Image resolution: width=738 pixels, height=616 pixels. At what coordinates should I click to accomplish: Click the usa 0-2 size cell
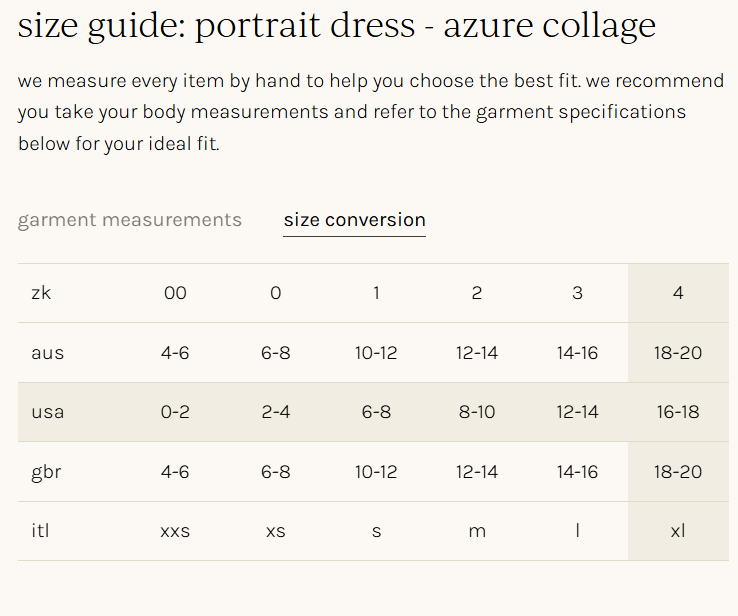pyautogui.click(x=175, y=412)
